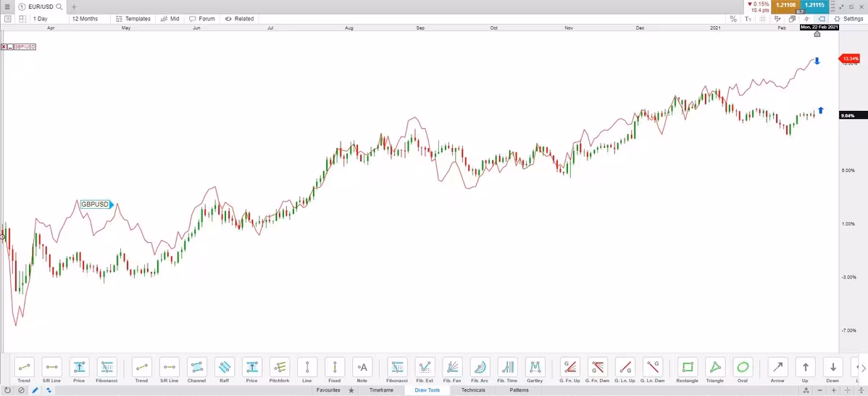868x396 pixels.
Task: Select the Fib. Fan tool
Action: click(x=451, y=367)
